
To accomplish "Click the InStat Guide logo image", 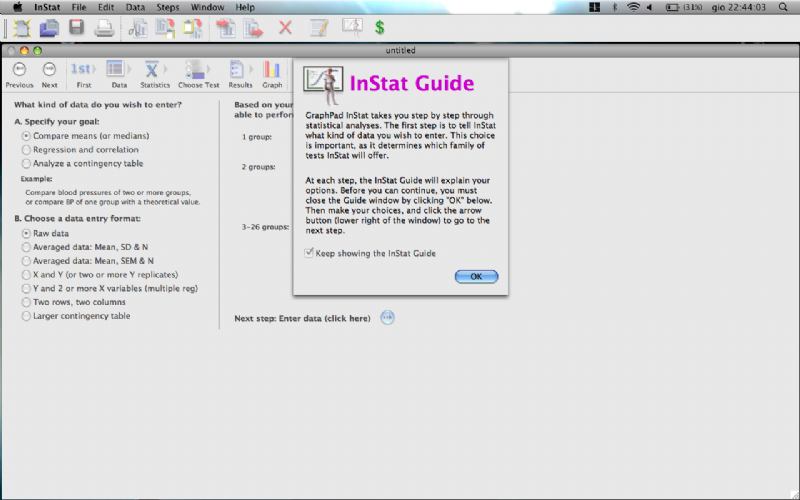I will 323,85.
